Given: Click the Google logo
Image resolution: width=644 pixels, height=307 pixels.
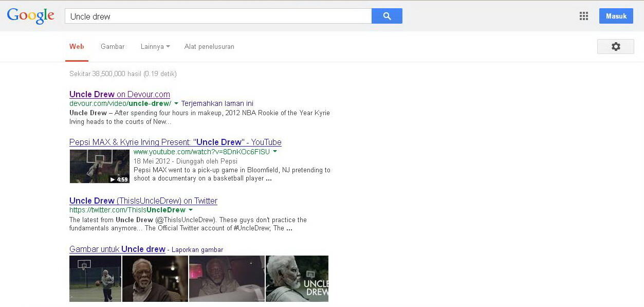Looking at the screenshot, I should click(x=31, y=16).
